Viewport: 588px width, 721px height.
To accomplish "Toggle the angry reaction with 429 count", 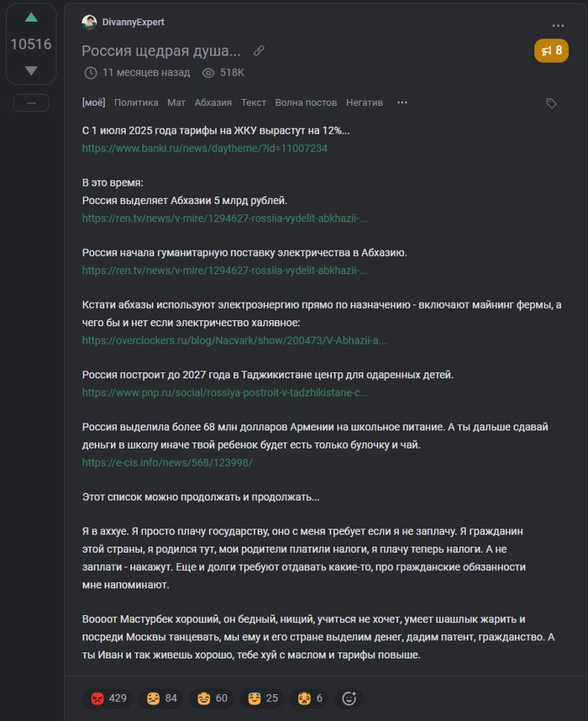I will pyautogui.click(x=108, y=698).
